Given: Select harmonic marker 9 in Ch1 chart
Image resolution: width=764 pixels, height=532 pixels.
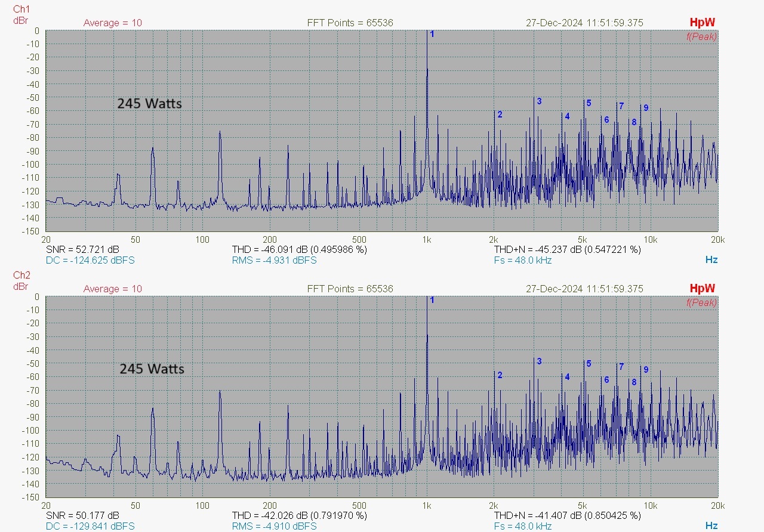Looking at the screenshot, I should click(646, 107).
